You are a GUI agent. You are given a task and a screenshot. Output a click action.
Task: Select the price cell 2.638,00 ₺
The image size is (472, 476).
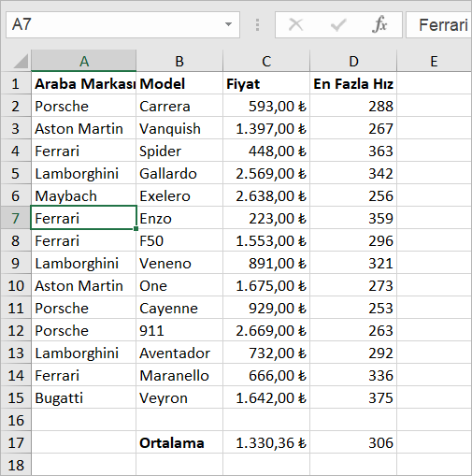coord(266,195)
